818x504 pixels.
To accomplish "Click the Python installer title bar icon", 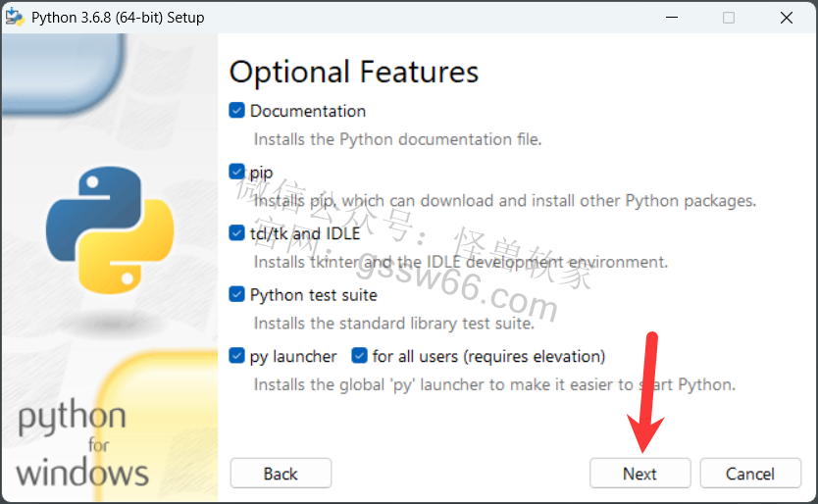I will click(x=15, y=18).
